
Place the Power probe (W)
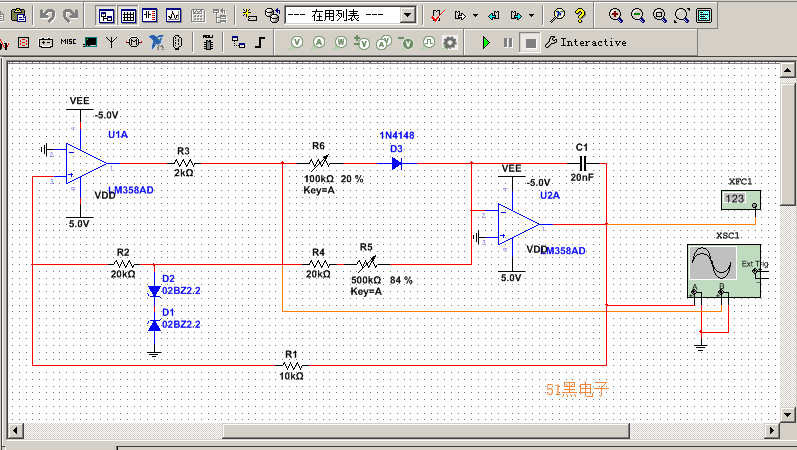tap(341, 43)
